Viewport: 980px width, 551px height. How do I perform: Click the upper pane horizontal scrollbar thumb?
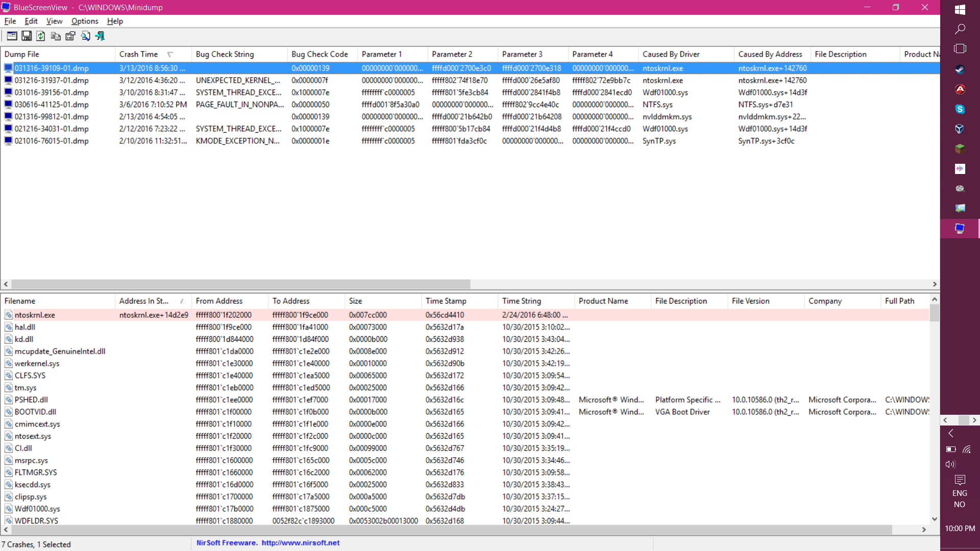pyautogui.click(x=240, y=284)
